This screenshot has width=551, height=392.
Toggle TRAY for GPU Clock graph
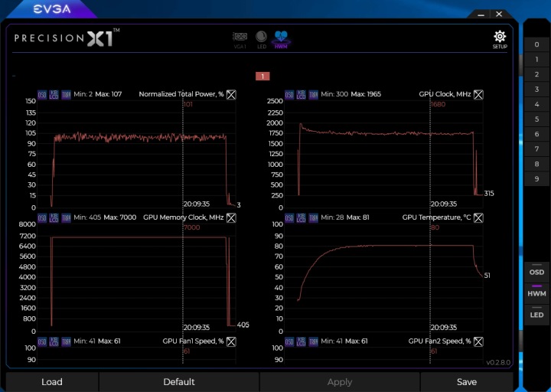(313, 95)
